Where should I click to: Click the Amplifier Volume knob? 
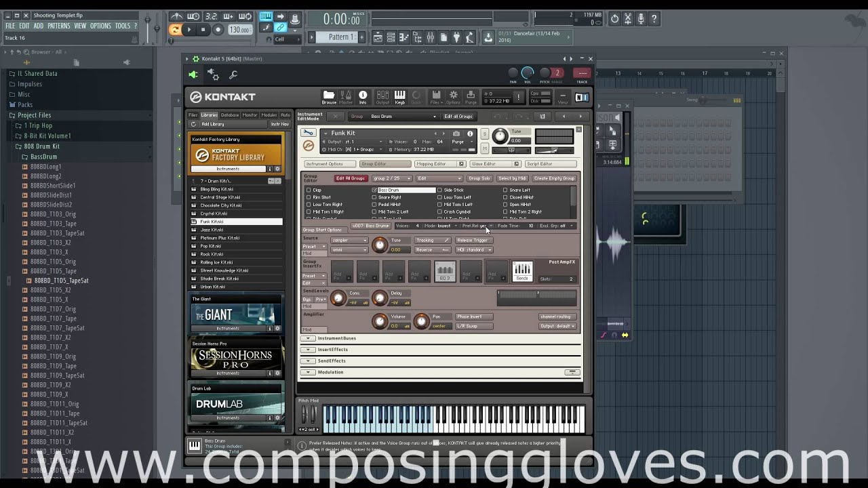(x=380, y=321)
